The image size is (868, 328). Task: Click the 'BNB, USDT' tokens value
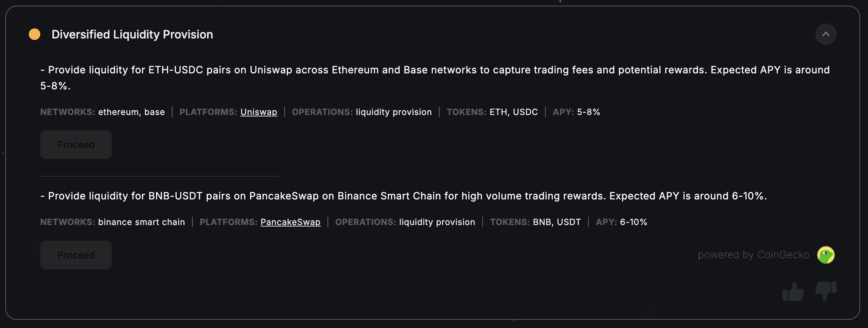[557, 222]
